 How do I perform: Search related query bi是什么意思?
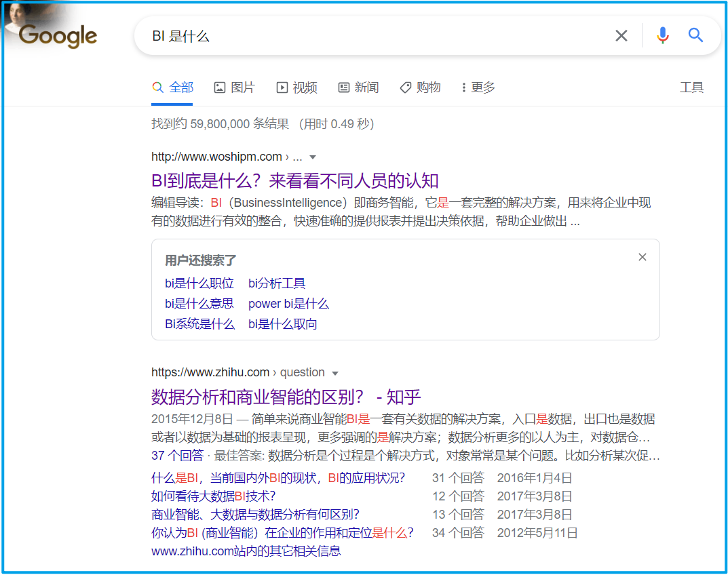point(199,304)
